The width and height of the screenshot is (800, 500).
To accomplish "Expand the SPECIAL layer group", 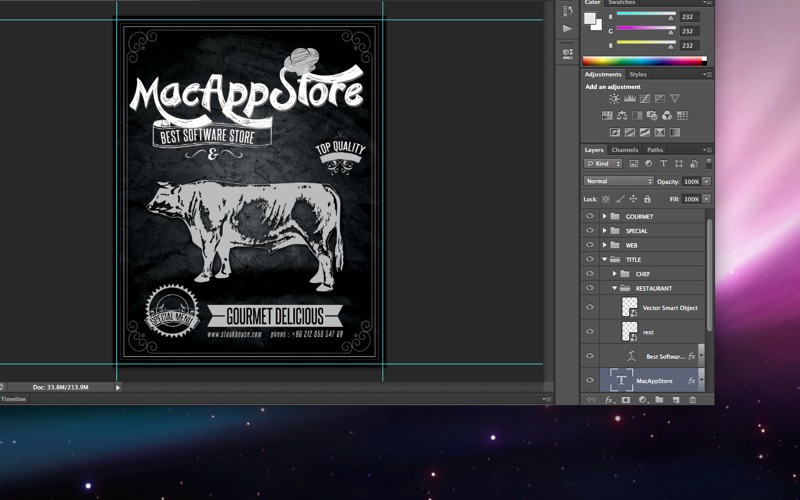I will click(605, 231).
